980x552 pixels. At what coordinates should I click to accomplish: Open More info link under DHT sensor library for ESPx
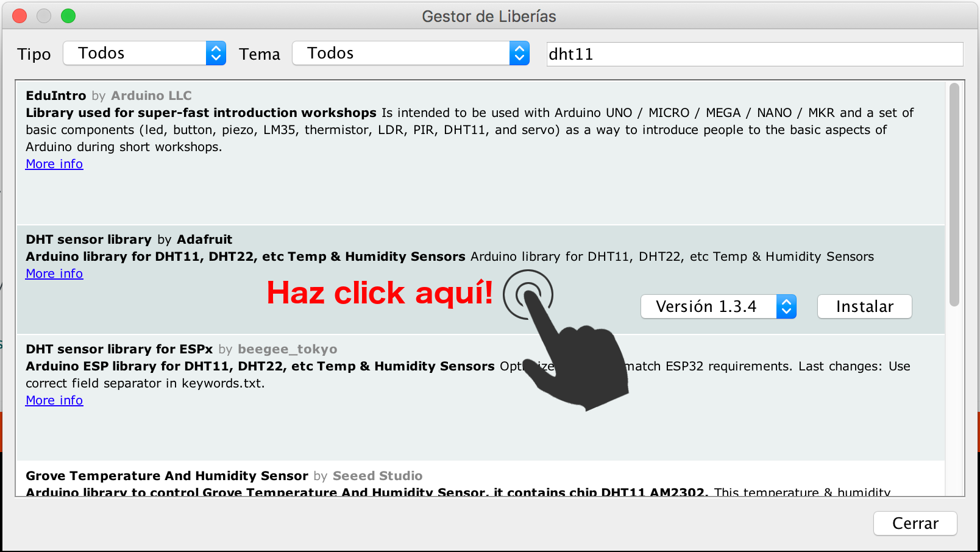point(54,400)
